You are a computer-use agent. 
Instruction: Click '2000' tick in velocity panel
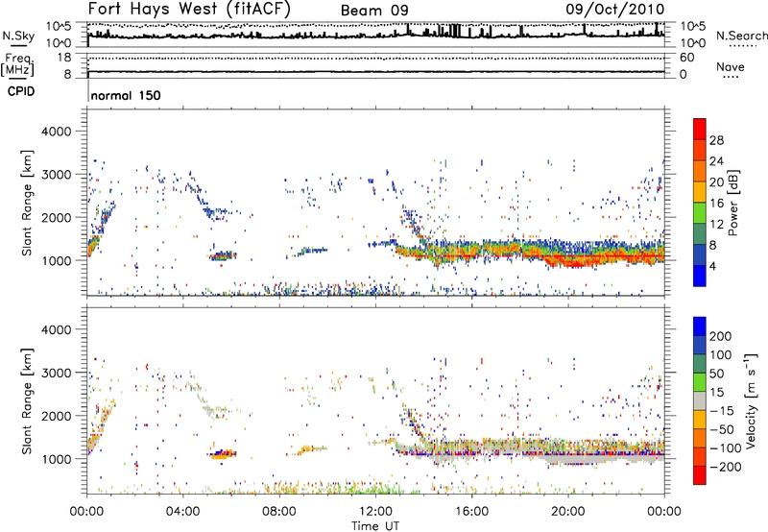click(56, 416)
